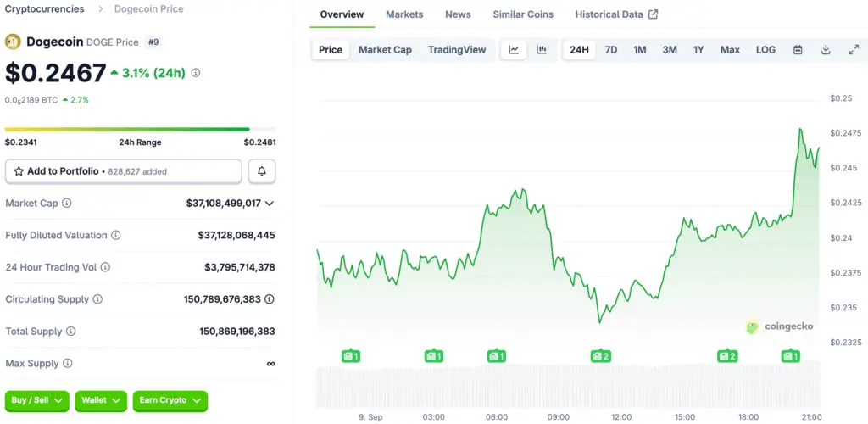Viewport: 868px width, 424px height.
Task: Open the Wallet dropdown
Action: [101, 401]
